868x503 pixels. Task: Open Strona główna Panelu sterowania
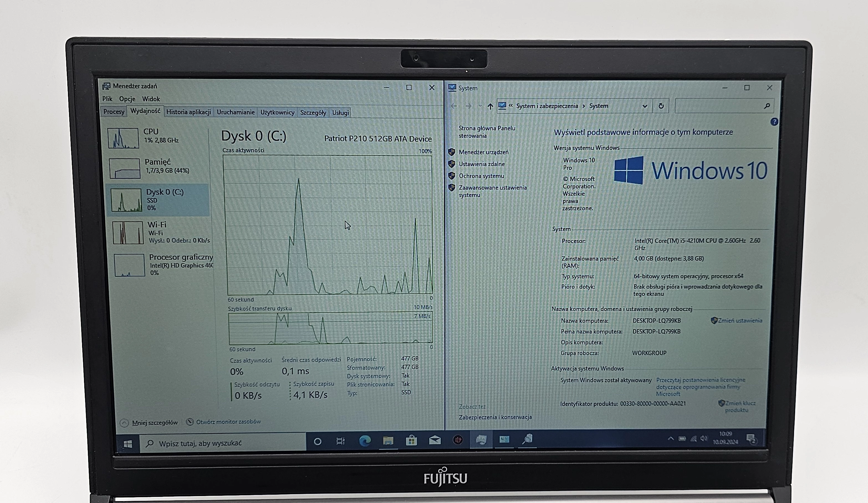(487, 132)
